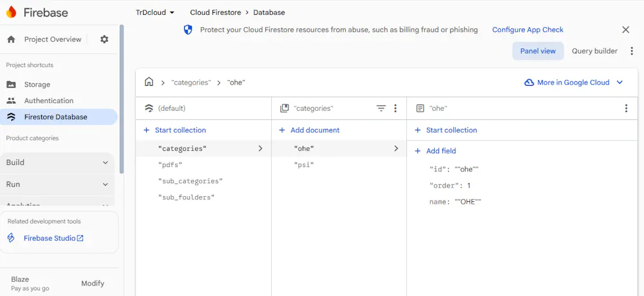The height and width of the screenshot is (296, 644).
Task: Click the "id": "ohe" field
Action: [x=454, y=170]
